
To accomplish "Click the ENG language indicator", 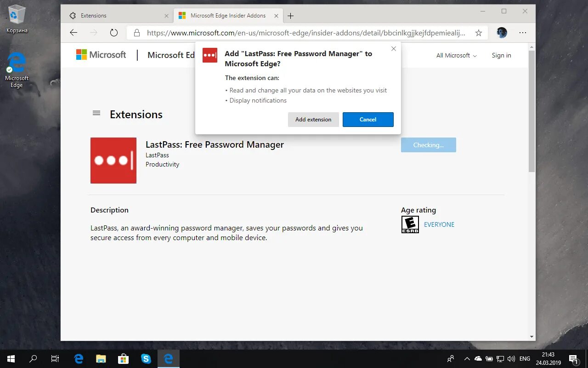I will tap(525, 359).
